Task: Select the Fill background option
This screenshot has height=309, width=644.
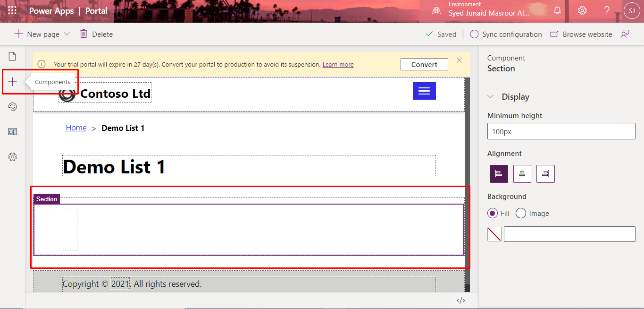Action: coord(493,213)
